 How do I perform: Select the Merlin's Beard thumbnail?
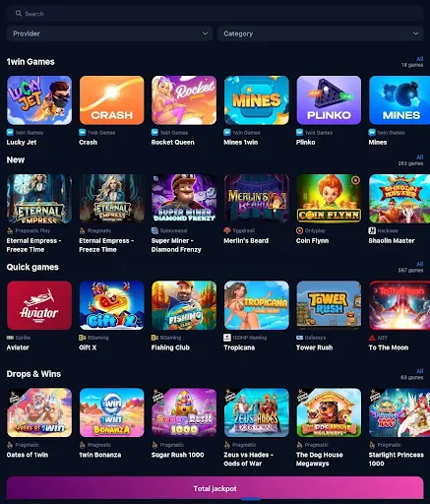point(257,199)
